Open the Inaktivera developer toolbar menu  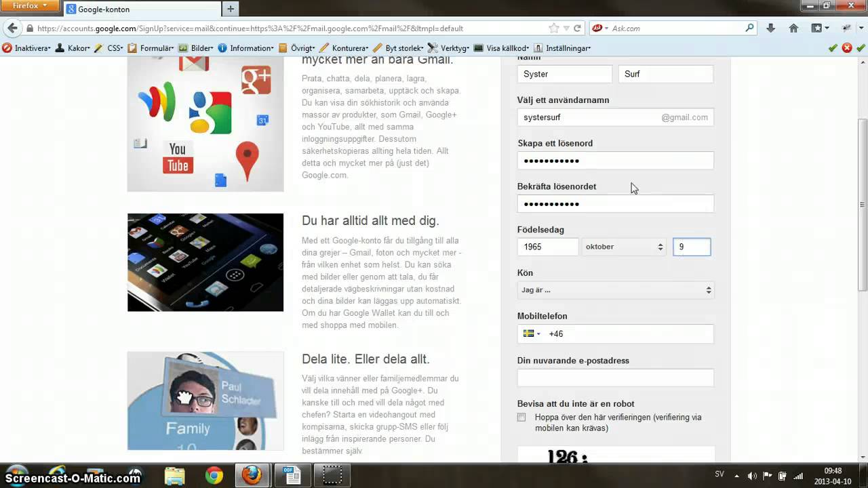coord(27,48)
